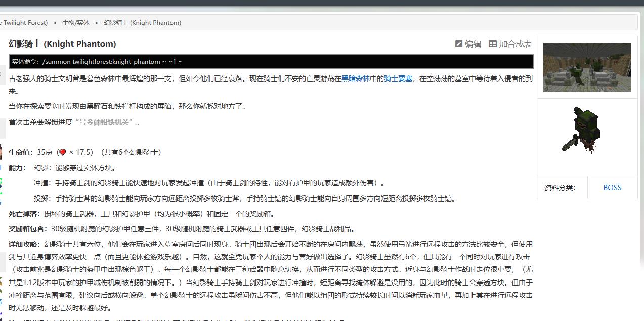
Task: Click the 详细攻略 bold label
Action: click(x=25, y=244)
